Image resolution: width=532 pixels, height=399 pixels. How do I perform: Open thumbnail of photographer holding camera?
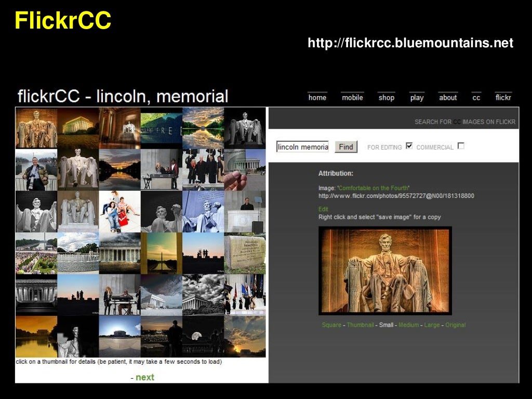36,170
